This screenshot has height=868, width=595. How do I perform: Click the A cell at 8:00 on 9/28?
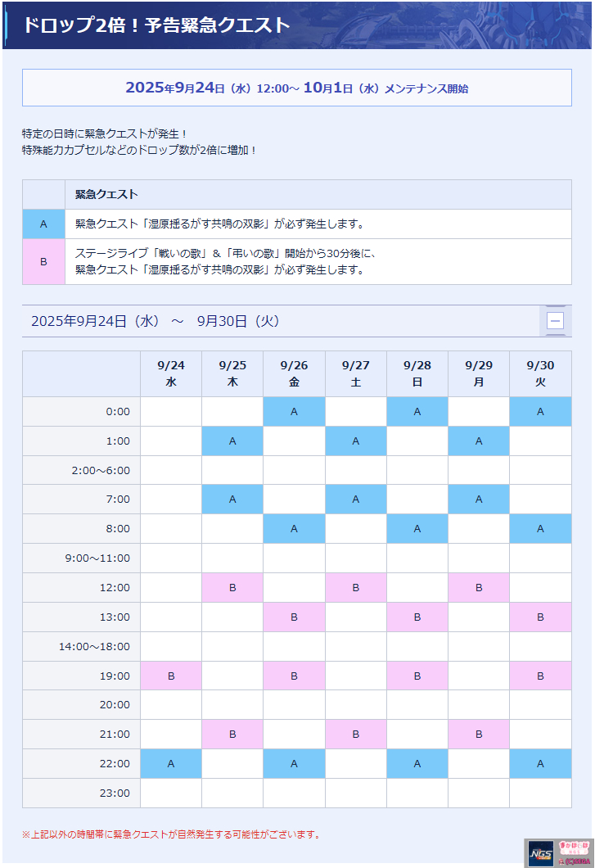pyautogui.click(x=417, y=529)
